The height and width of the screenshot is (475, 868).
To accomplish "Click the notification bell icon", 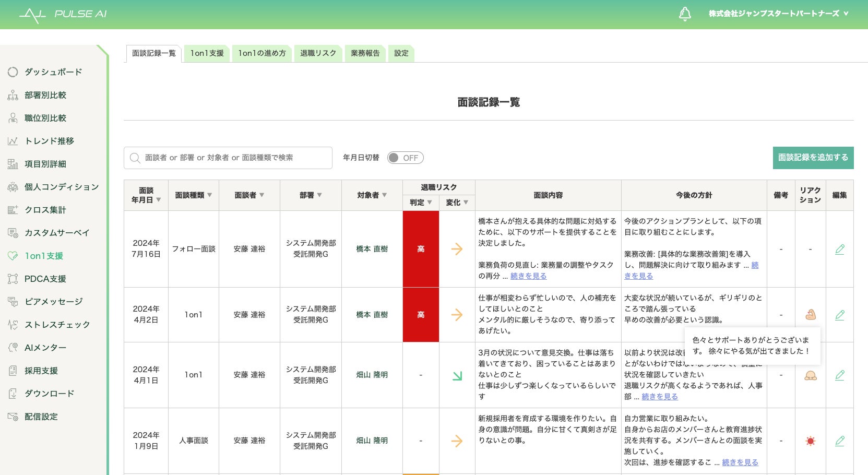I will click(x=685, y=14).
